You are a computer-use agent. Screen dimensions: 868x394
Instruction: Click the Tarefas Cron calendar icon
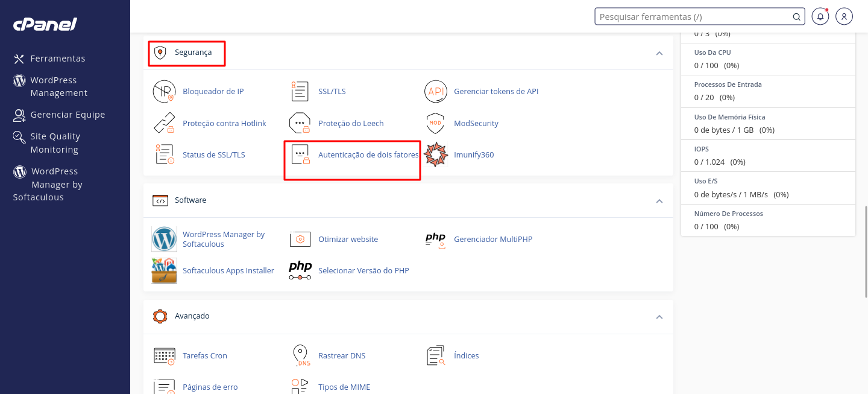pos(164,356)
